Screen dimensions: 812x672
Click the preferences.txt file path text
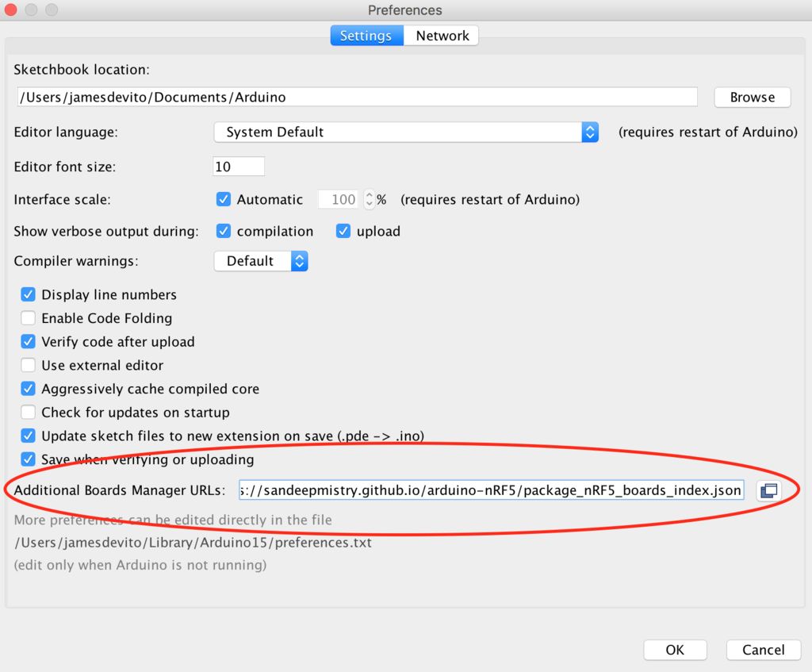pos(193,543)
